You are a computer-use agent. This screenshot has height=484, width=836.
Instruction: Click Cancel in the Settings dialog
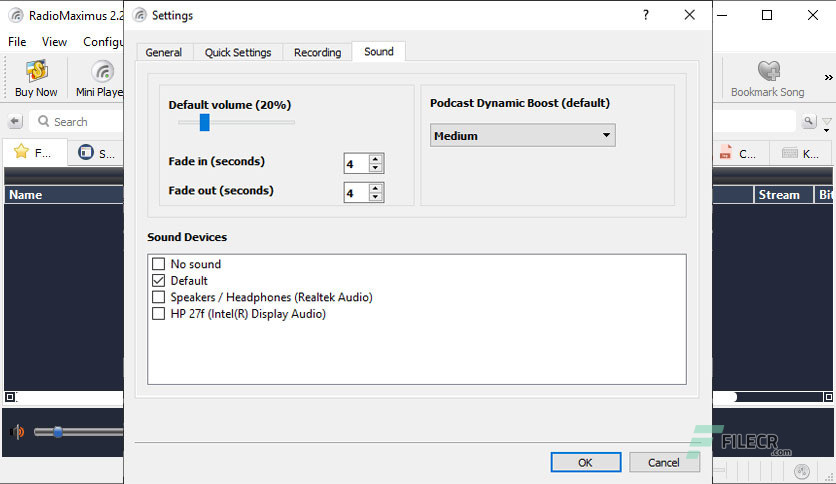(664, 462)
